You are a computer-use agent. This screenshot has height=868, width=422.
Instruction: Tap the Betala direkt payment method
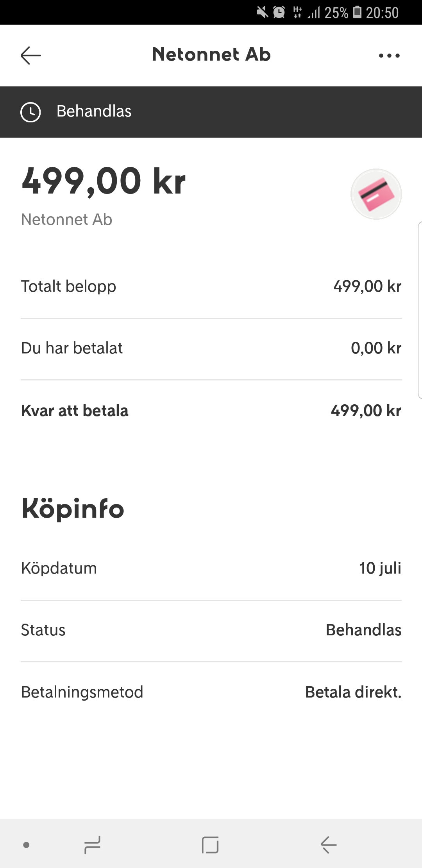pyautogui.click(x=353, y=692)
